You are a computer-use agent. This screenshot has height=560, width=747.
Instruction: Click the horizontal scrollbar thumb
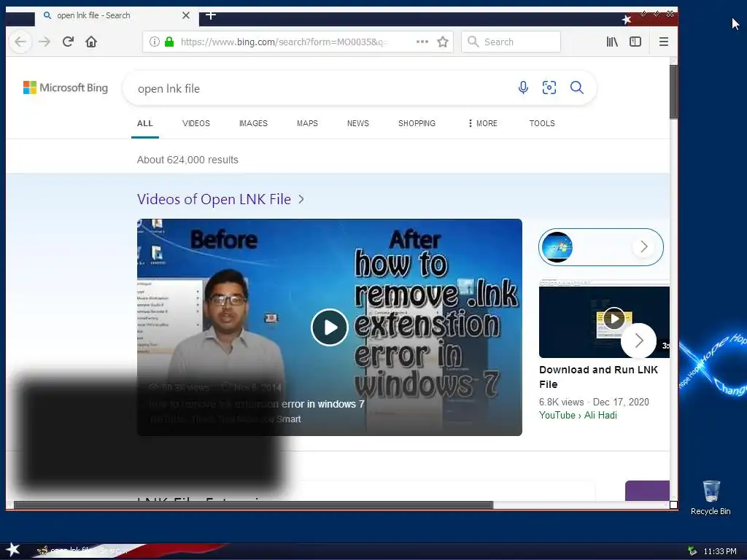point(253,505)
